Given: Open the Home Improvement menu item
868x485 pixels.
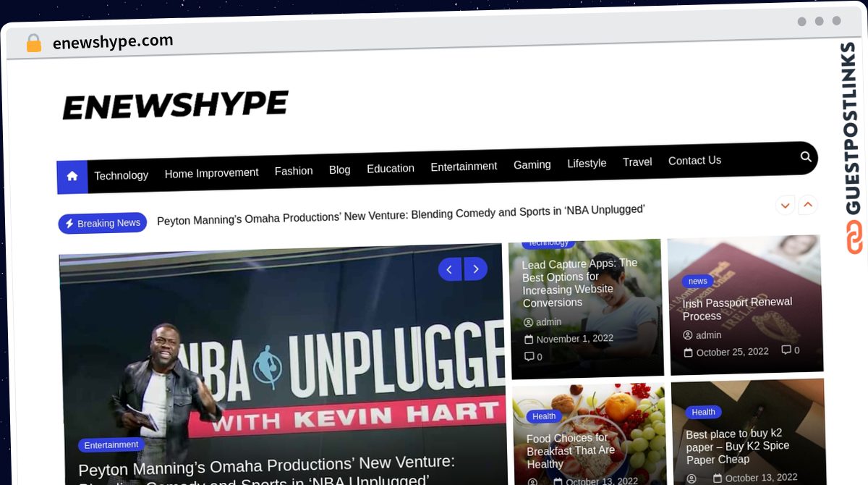Looking at the screenshot, I should [211, 173].
